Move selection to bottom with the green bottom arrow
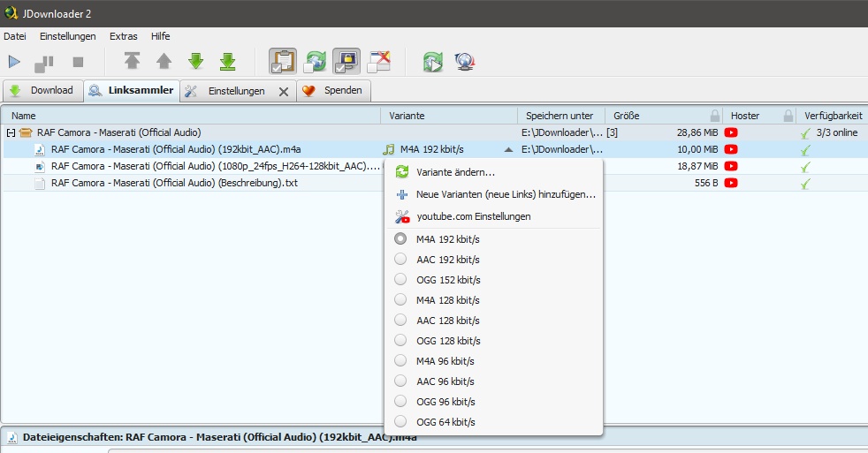 (227, 62)
